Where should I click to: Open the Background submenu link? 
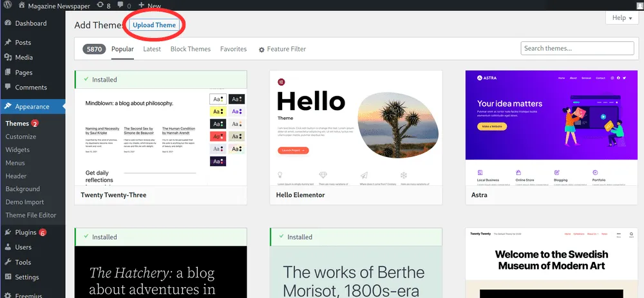tap(23, 189)
